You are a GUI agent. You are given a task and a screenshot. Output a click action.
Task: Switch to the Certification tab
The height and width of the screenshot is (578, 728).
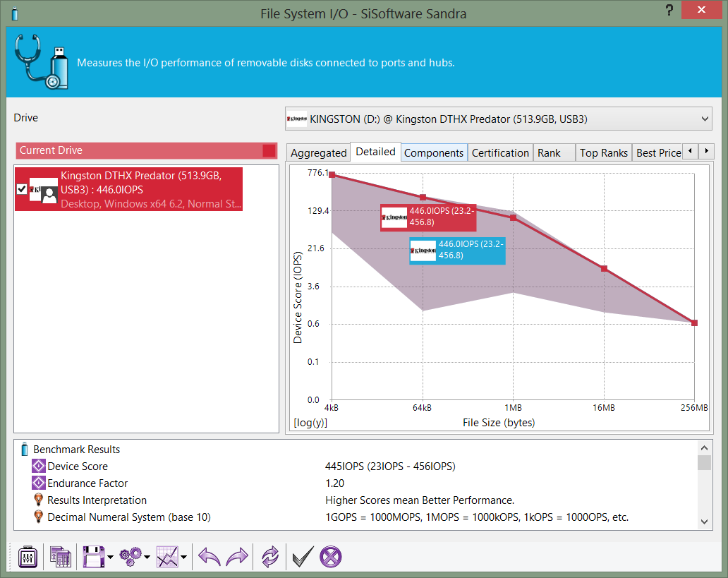500,153
